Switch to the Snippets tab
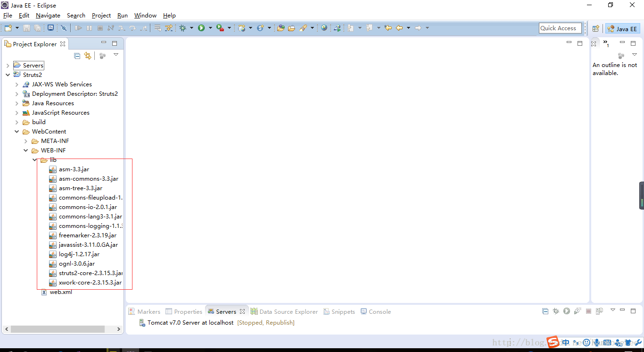The width and height of the screenshot is (644, 352). (x=339, y=312)
